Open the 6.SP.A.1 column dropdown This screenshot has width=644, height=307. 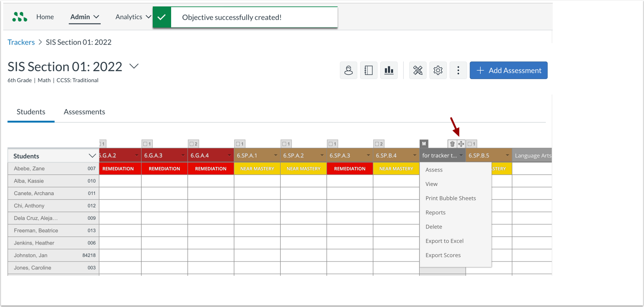[276, 156]
